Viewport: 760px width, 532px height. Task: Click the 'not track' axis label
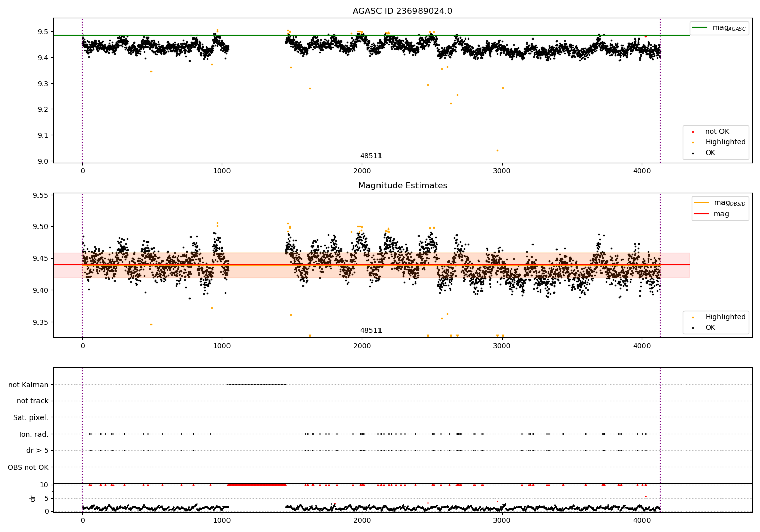tap(32, 401)
